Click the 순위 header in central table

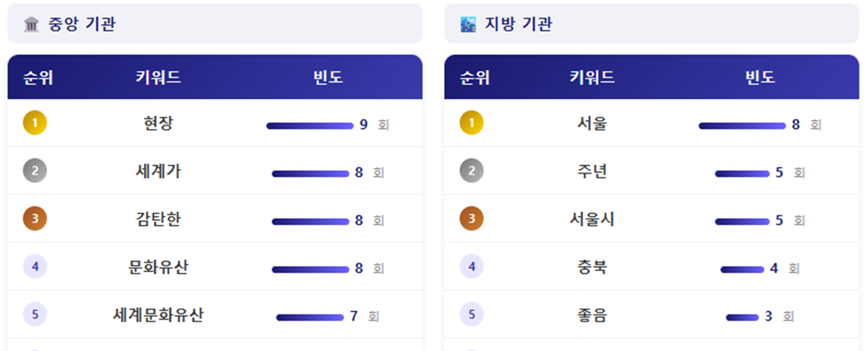point(38,77)
